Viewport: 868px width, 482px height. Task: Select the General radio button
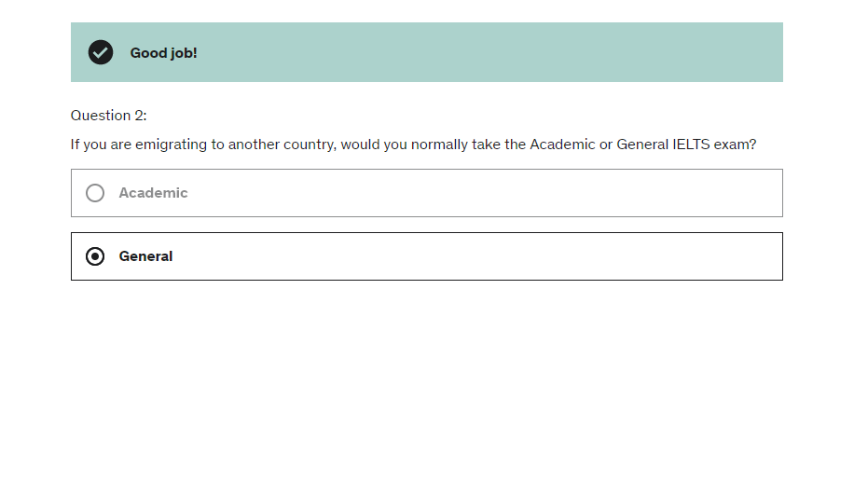click(x=95, y=256)
